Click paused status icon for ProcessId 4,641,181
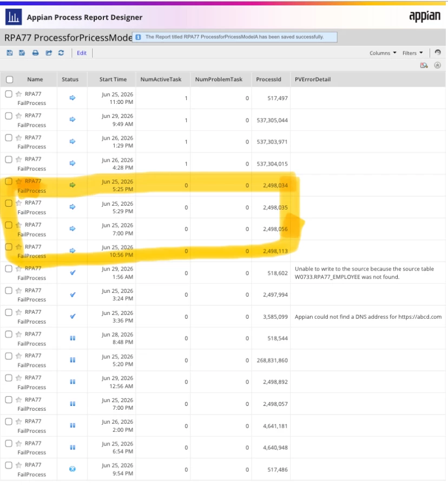Image resolution: width=448 pixels, height=499 pixels. [x=73, y=425]
